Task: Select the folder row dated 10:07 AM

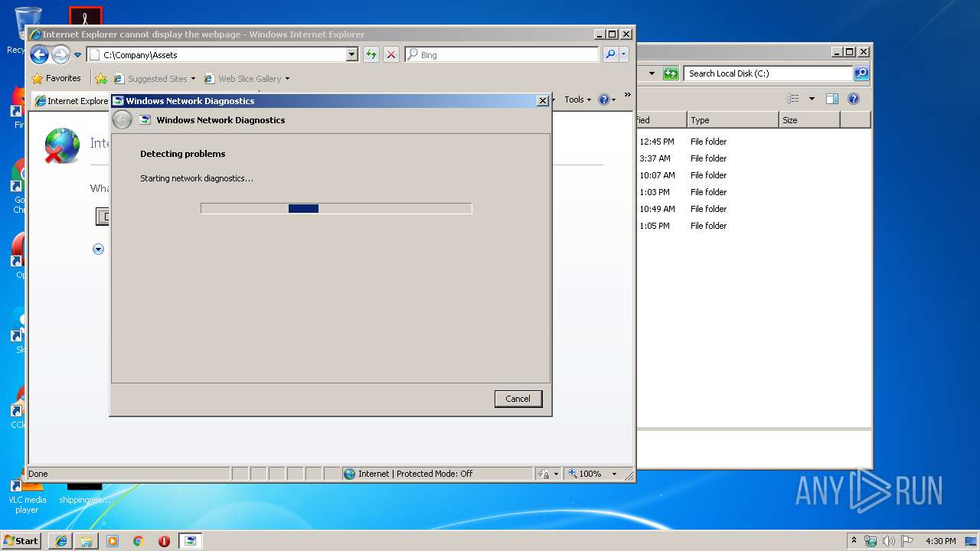Action: [754, 175]
